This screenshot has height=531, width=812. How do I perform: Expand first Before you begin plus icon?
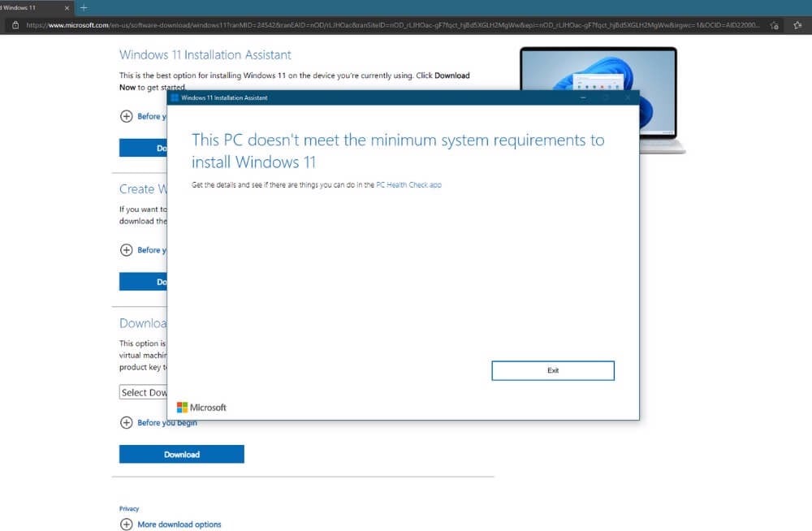point(126,116)
